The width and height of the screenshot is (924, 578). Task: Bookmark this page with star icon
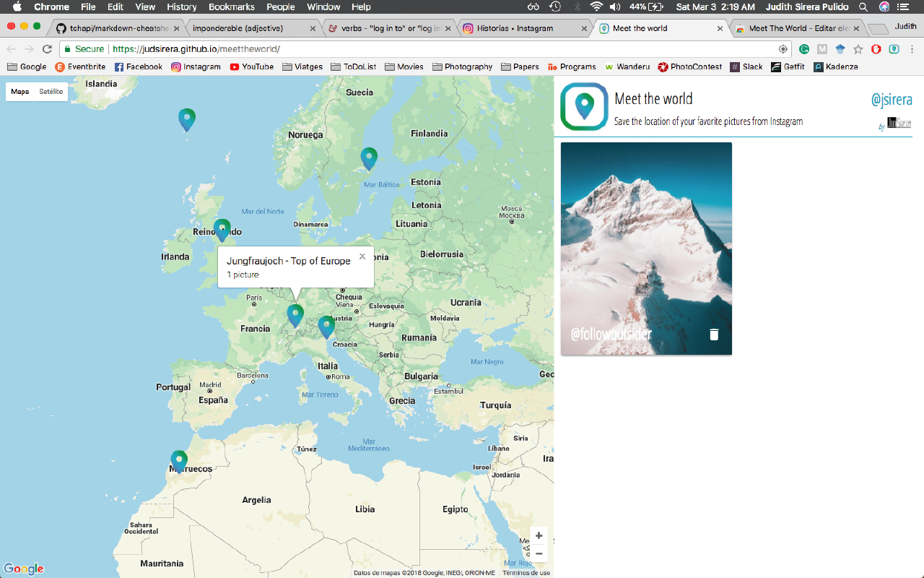click(858, 49)
